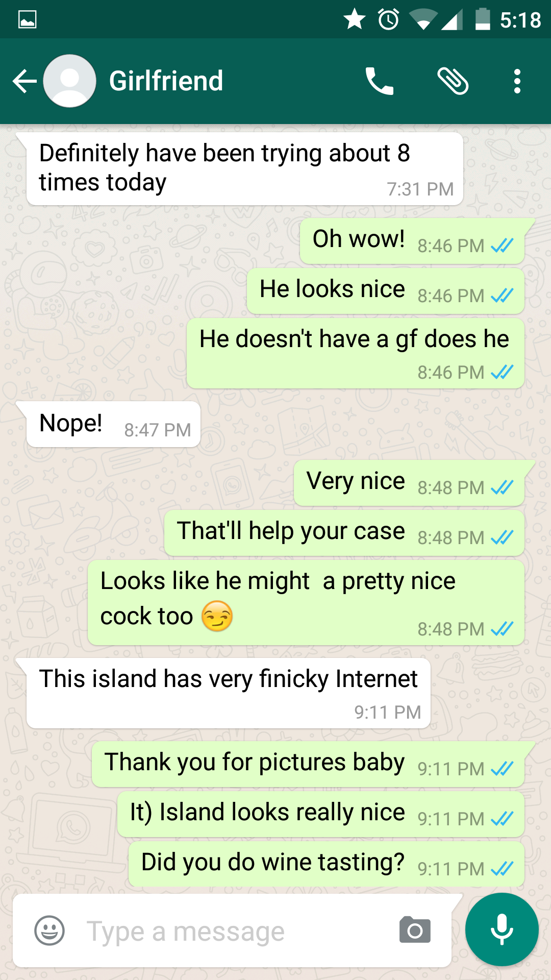The height and width of the screenshot is (980, 551).
Task: Tap the "Oh wow!" sent message
Action: 412,241
